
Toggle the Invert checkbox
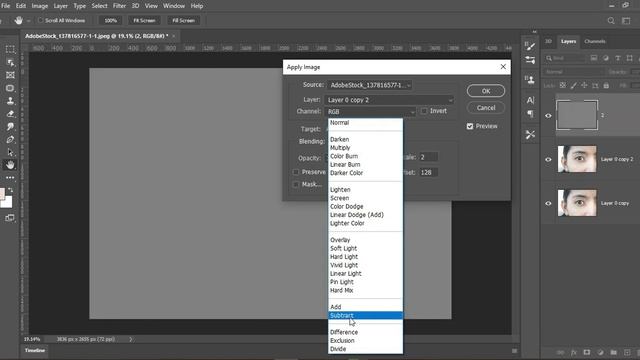click(x=424, y=111)
